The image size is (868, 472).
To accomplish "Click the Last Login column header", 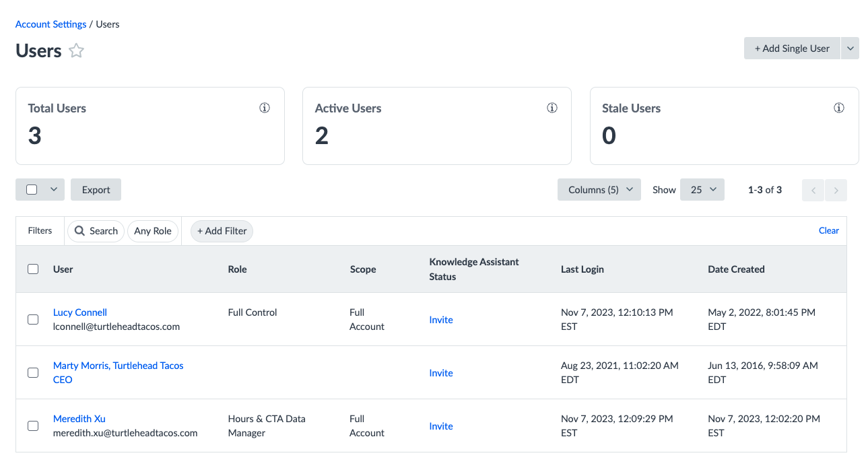I will (582, 269).
